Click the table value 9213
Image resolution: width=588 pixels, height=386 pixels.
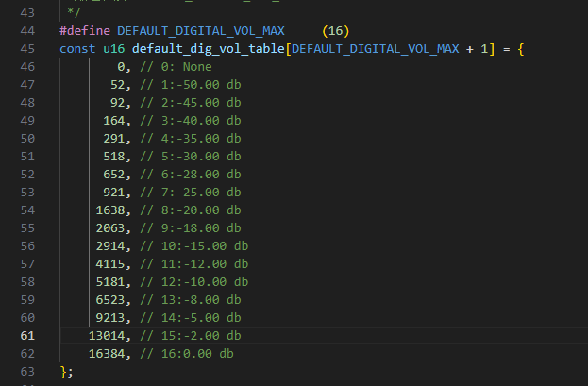(109, 318)
